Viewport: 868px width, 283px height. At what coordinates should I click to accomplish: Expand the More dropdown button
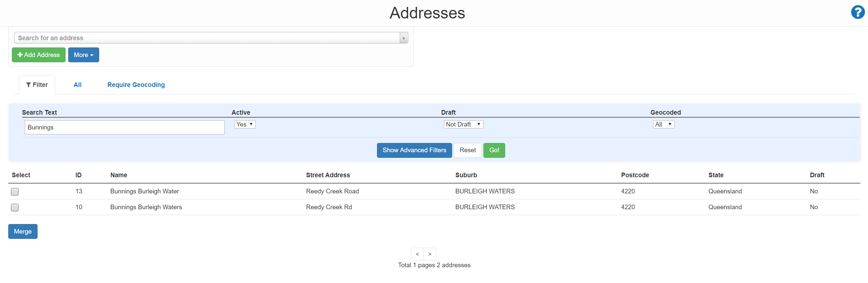83,55
